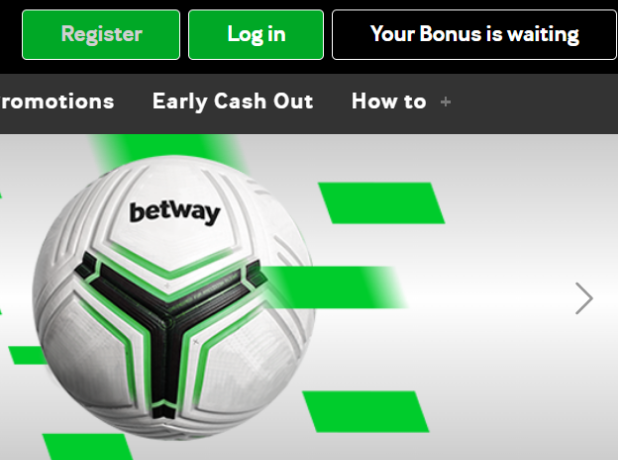618x460 pixels.
Task: Click the black Y-shaped seam on the ball
Action: point(168,315)
